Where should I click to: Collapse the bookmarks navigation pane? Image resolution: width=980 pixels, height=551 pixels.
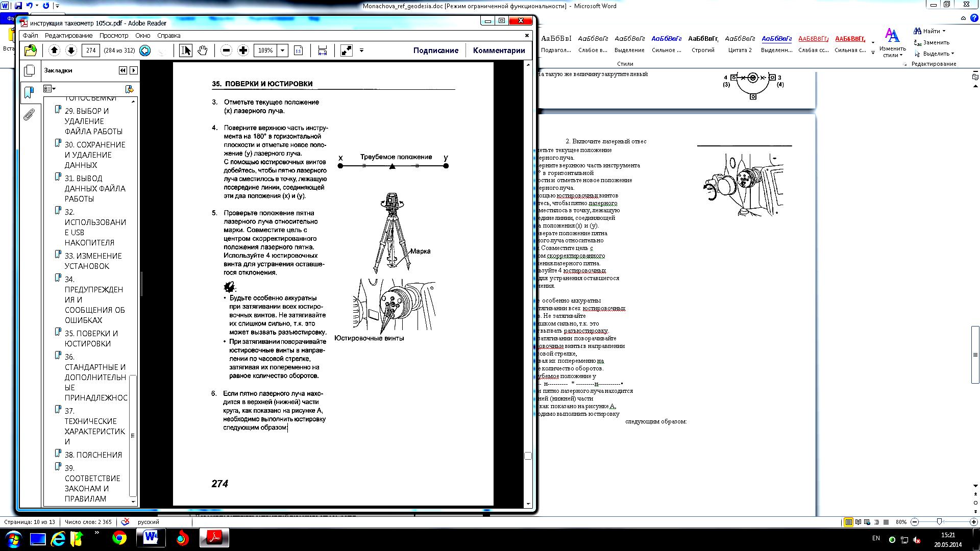click(x=122, y=70)
